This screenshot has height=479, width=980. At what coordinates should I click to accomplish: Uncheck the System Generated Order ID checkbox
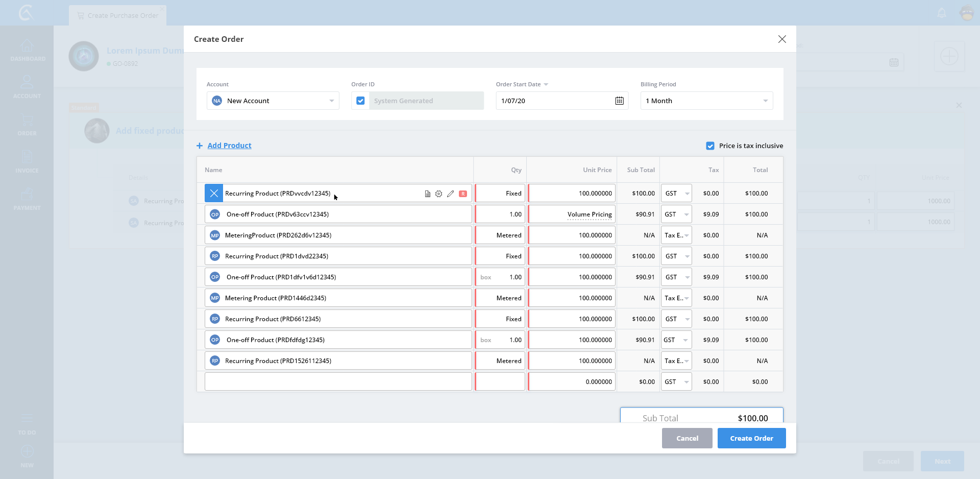pos(360,101)
